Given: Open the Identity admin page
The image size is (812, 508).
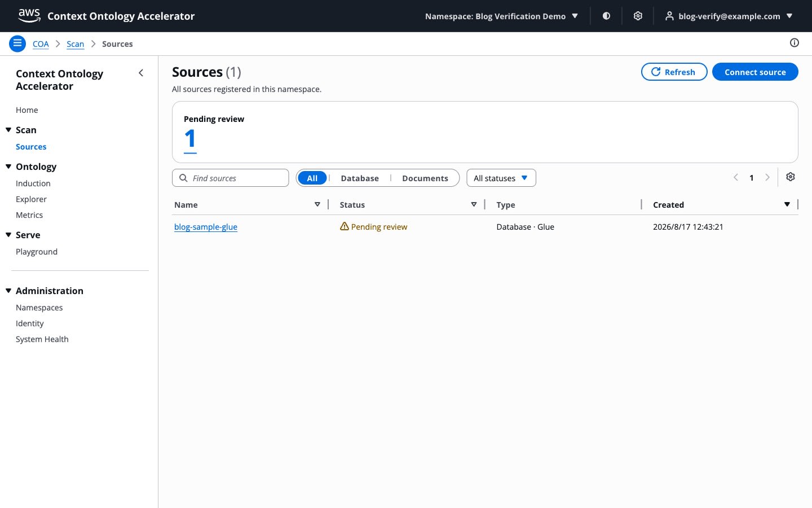Looking at the screenshot, I should pyautogui.click(x=30, y=323).
